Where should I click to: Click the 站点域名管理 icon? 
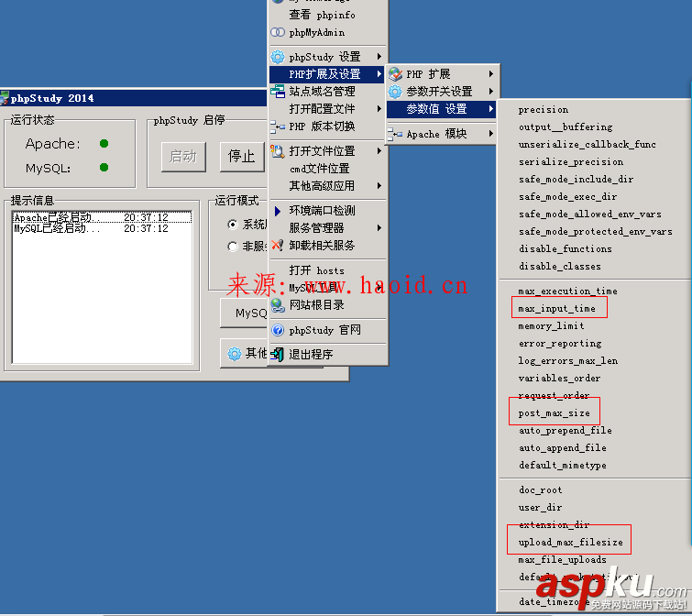pos(278,92)
